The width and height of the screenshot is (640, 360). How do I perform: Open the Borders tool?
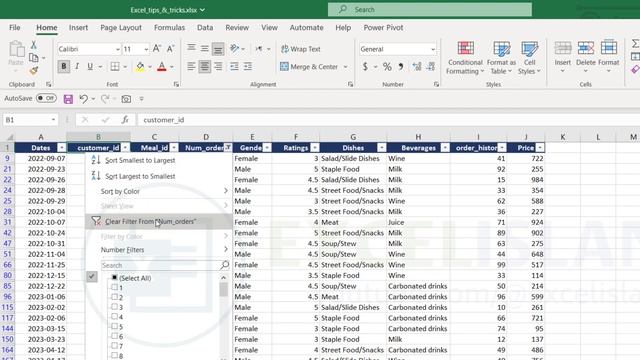click(x=115, y=66)
